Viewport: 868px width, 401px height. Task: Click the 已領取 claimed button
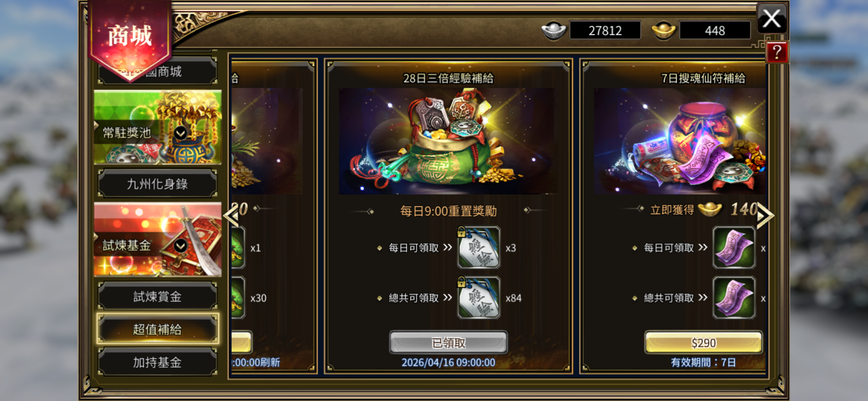(x=448, y=343)
